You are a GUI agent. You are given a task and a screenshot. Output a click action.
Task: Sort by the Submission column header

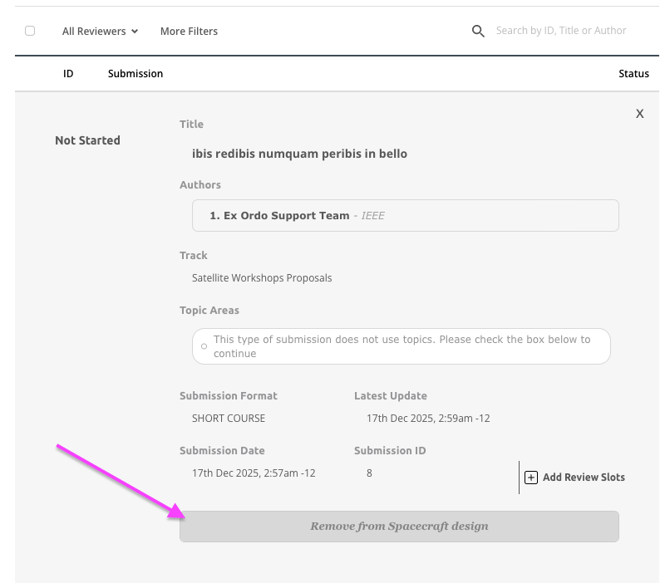pos(135,74)
